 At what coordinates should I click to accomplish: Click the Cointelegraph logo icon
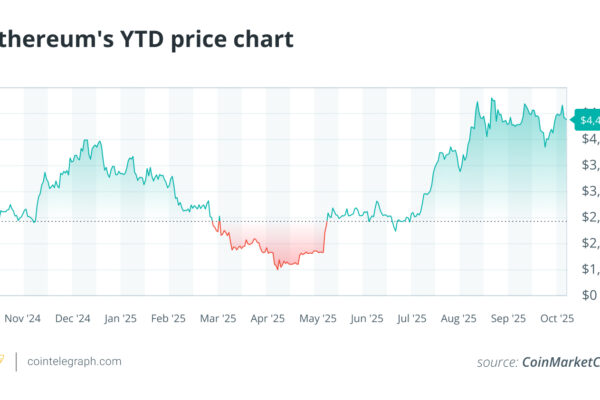[3, 361]
